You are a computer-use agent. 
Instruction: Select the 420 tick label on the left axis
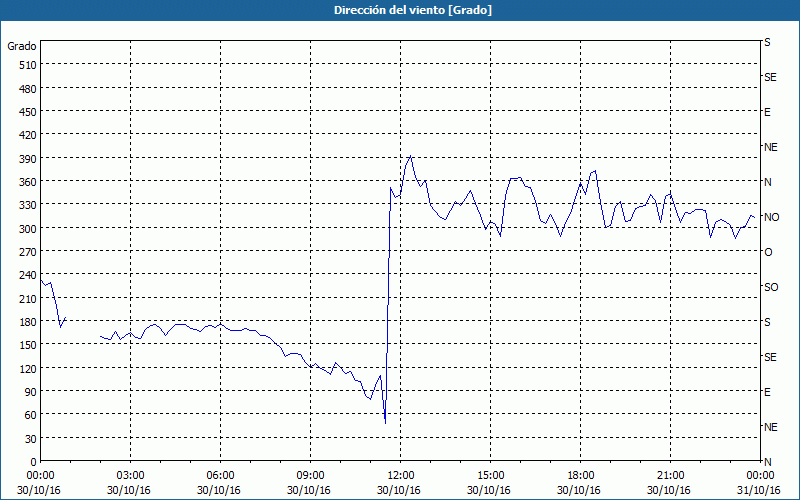(x=28, y=135)
